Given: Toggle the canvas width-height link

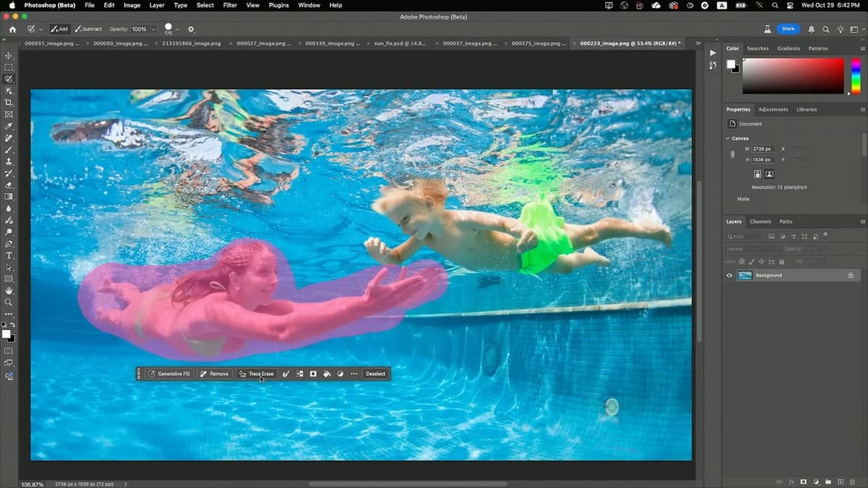Looking at the screenshot, I should click(x=732, y=154).
